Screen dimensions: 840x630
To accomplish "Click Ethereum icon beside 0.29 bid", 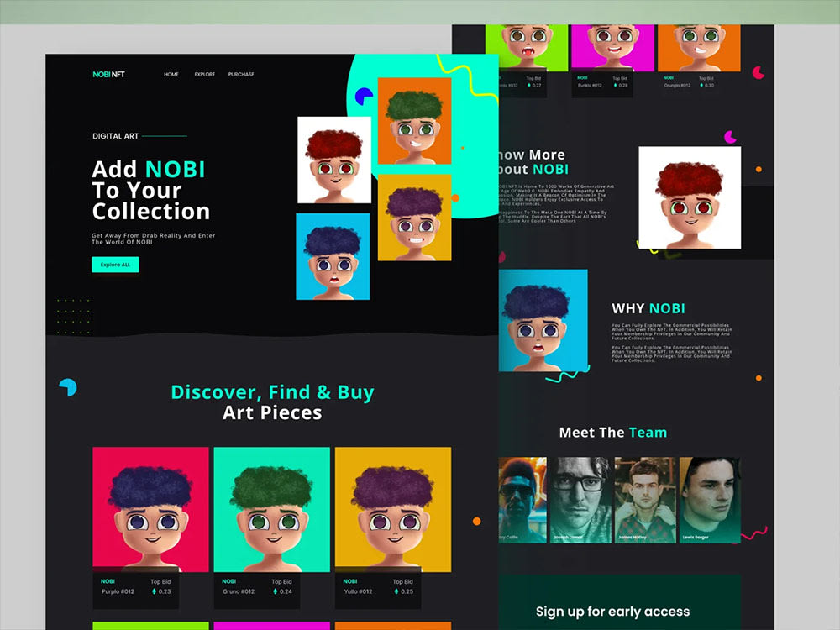I will (x=615, y=85).
